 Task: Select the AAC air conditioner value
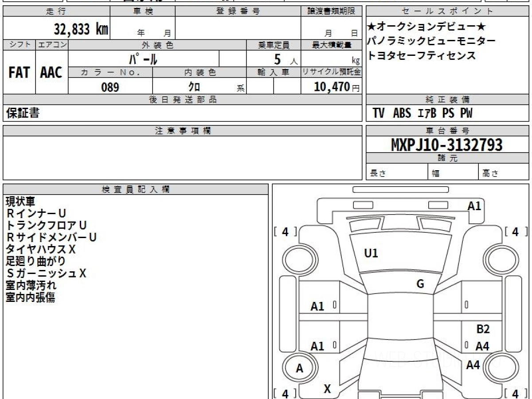(51, 73)
